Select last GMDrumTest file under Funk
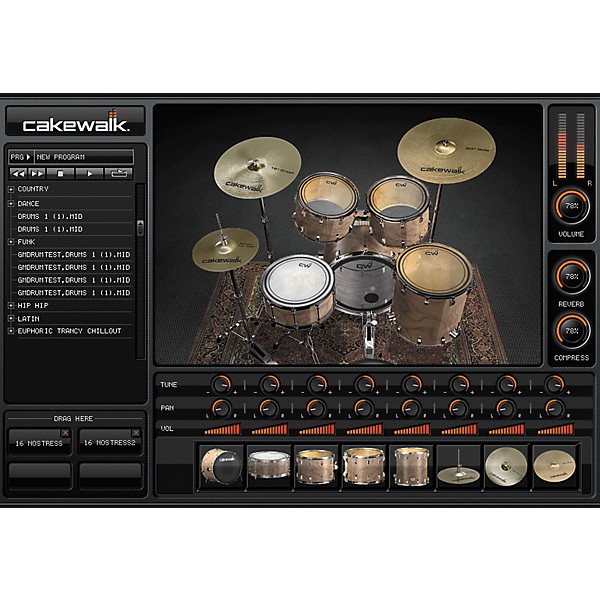The image size is (600, 600). point(74,293)
